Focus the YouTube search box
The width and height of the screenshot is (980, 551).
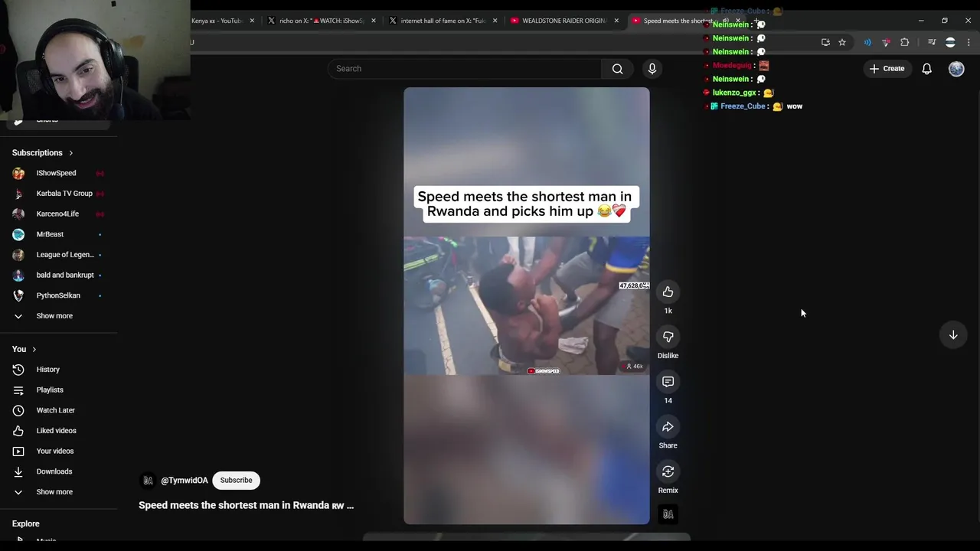(465, 69)
